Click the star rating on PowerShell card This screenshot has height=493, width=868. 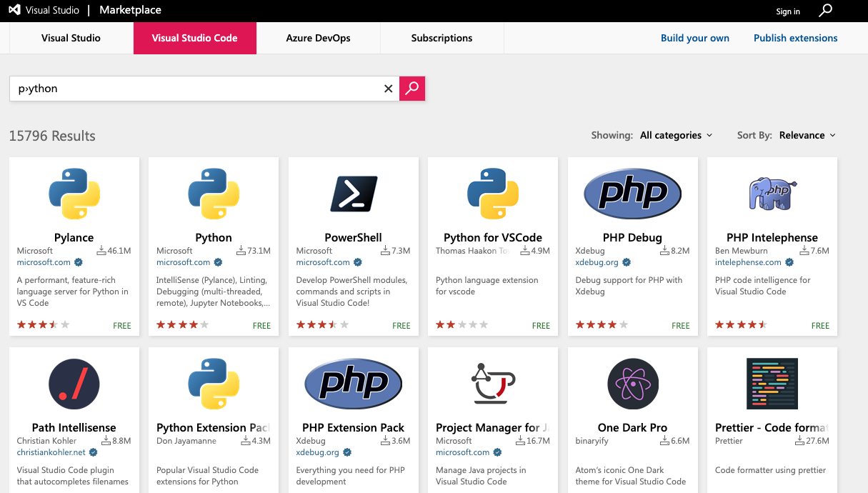323,325
